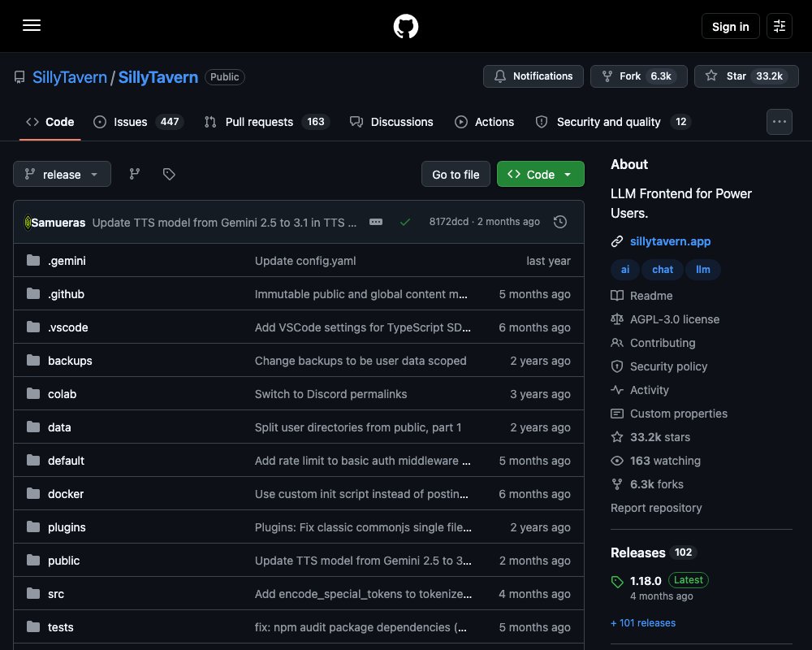Open commit 'Change backups to be user data scoped'
This screenshot has height=650, width=812.
pos(361,360)
